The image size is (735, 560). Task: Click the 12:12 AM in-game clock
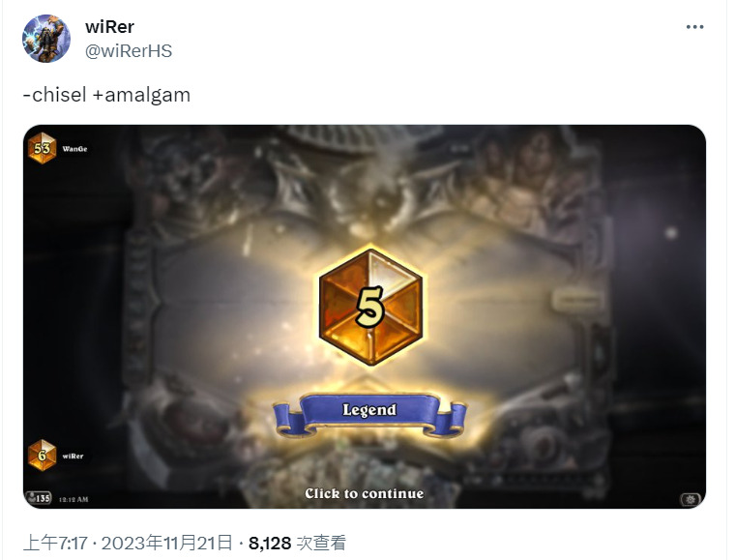click(73, 499)
